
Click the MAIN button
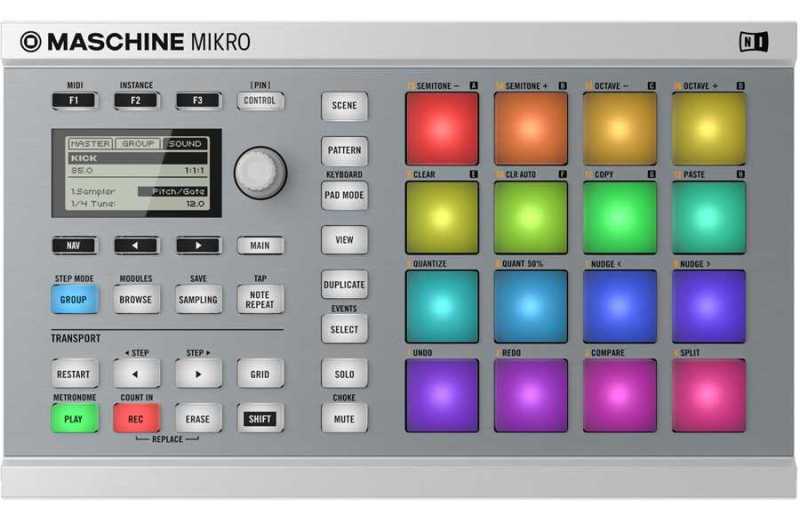coord(260,245)
